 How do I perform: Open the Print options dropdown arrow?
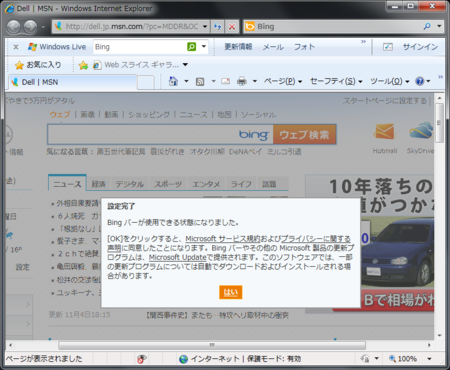click(255, 81)
